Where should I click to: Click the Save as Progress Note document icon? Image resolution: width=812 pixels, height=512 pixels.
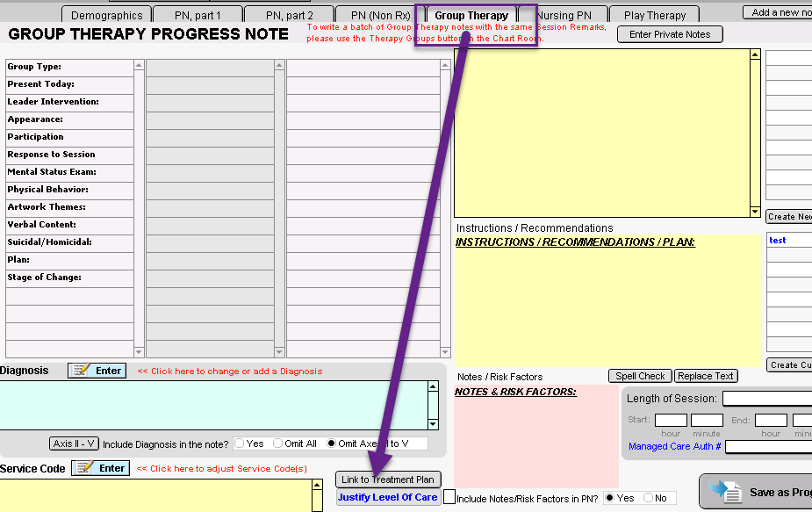point(726,492)
